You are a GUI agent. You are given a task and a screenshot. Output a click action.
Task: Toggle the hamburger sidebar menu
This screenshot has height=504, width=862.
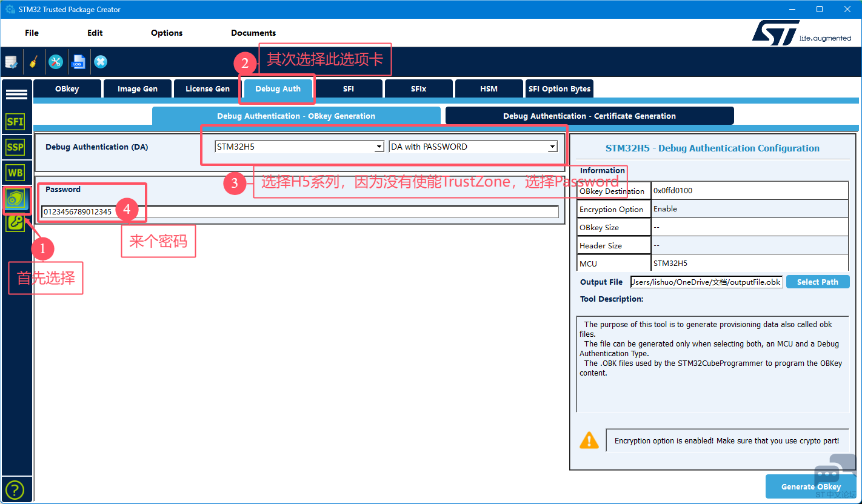tap(16, 94)
